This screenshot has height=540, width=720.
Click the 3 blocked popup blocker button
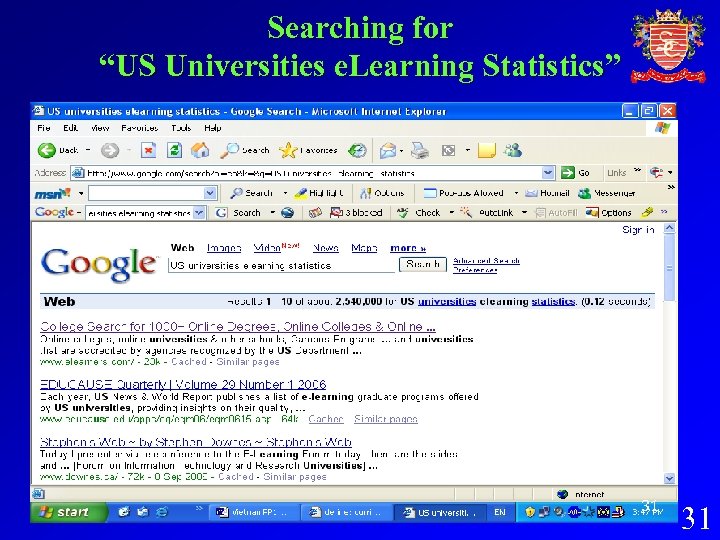[356, 213]
